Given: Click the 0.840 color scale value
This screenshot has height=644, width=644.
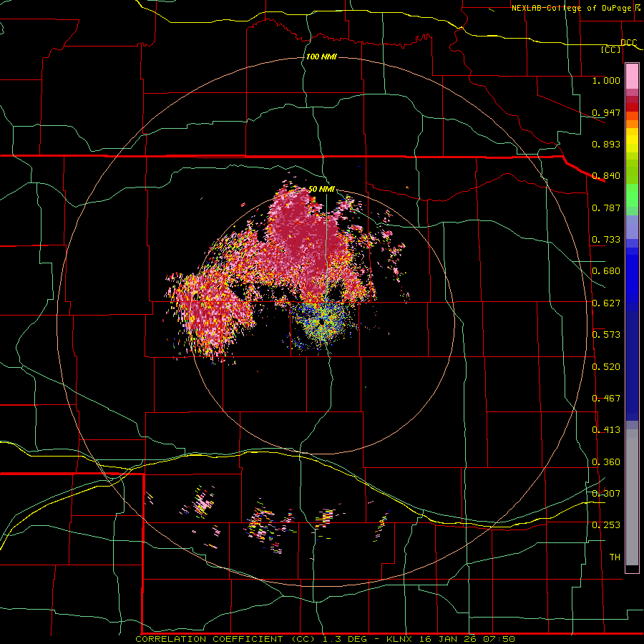Looking at the screenshot, I should pyautogui.click(x=606, y=176).
